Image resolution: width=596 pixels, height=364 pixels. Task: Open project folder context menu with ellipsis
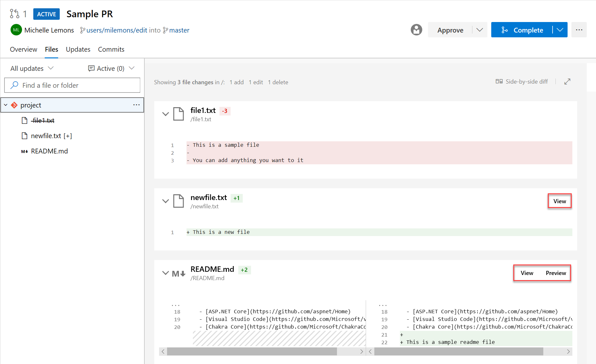136,105
